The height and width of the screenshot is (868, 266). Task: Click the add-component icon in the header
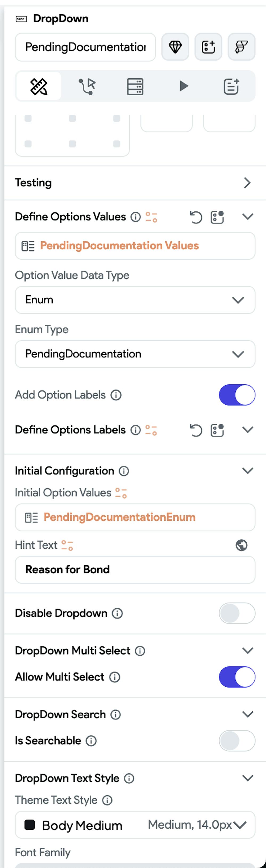tap(208, 47)
